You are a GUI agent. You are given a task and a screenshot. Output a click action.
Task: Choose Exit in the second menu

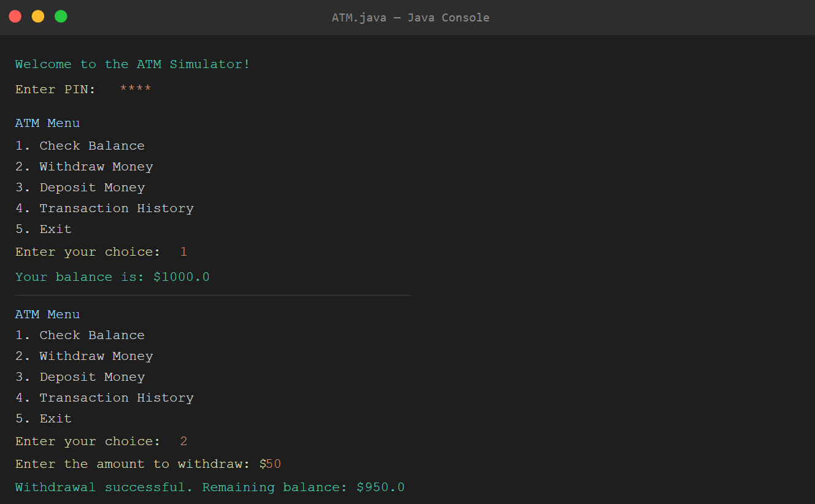44,419
